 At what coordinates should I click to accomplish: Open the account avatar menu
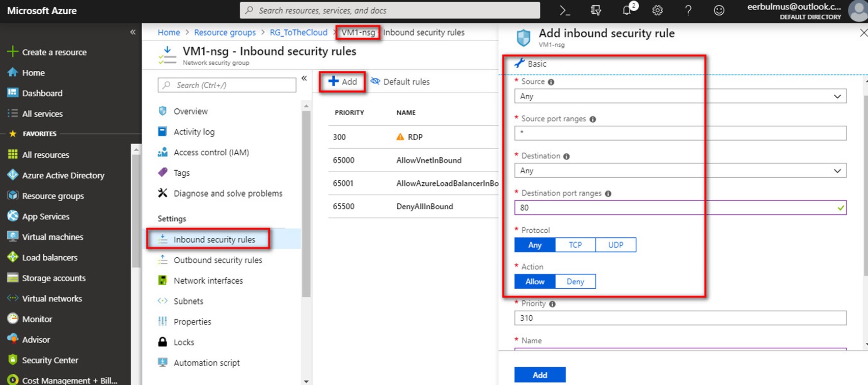(858, 11)
